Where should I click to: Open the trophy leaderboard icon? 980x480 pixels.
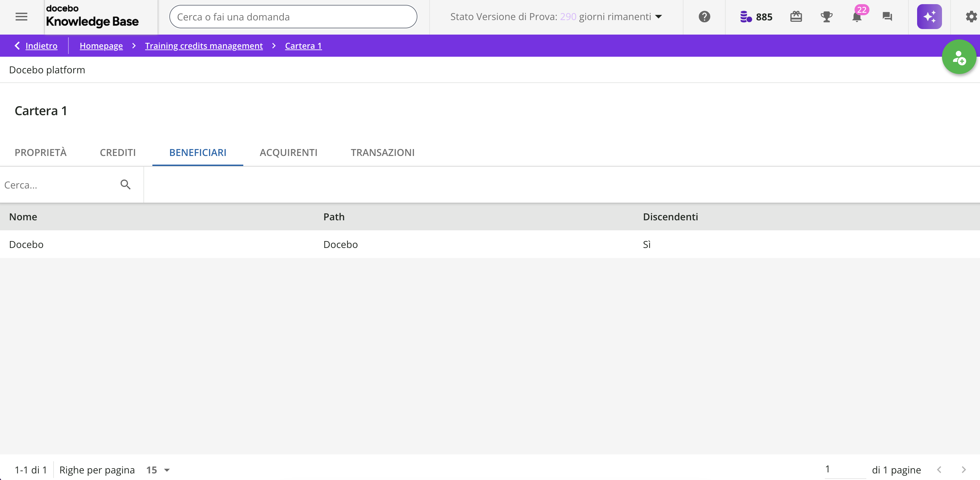point(826,17)
